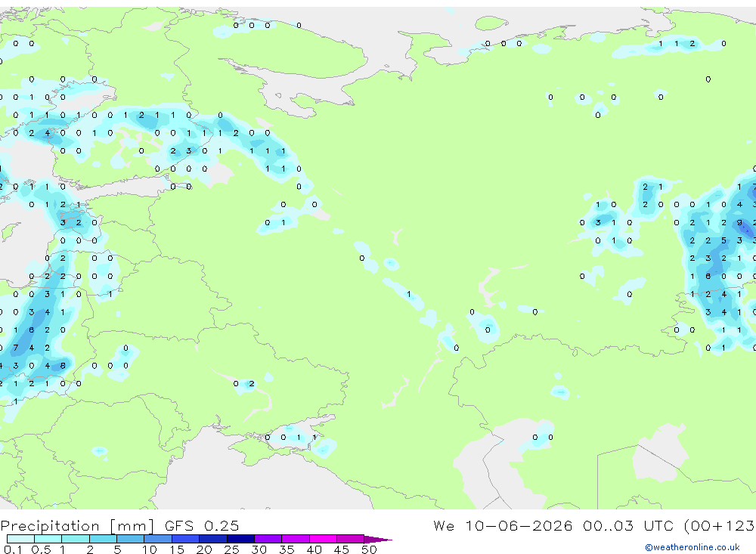Click the 0.1–0.5 mm legend color box

20,539
